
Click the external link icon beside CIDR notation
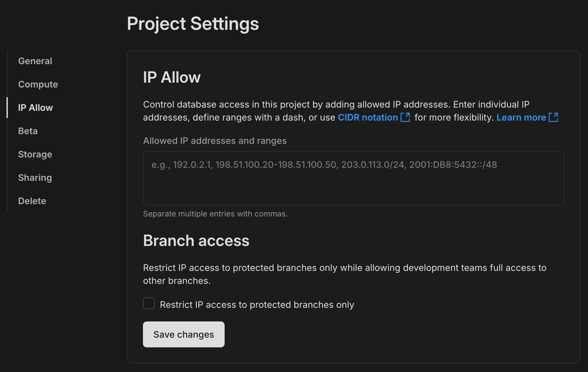tap(406, 117)
